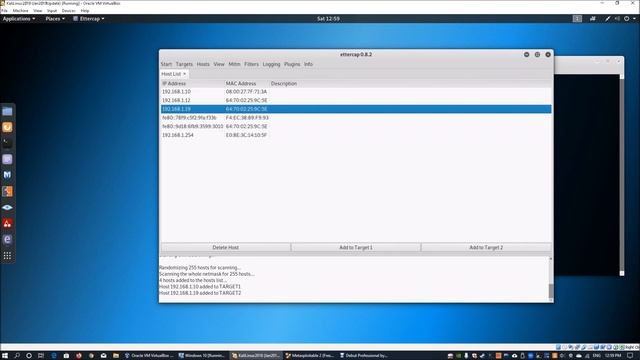Open the Cortana circle in the taskbar

coord(29,356)
